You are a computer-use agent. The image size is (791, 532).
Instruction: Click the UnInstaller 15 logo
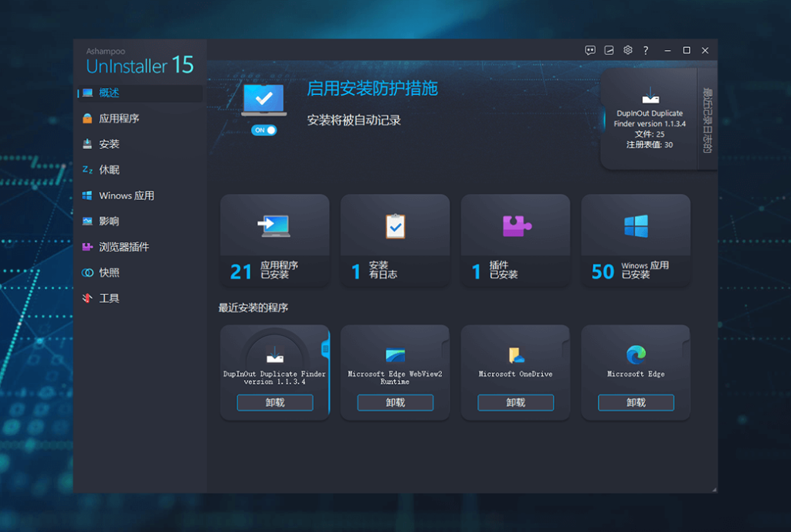[140, 62]
